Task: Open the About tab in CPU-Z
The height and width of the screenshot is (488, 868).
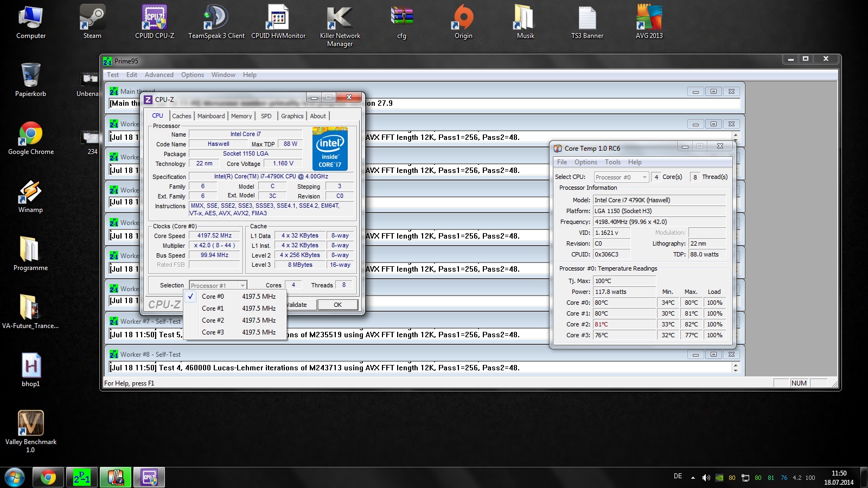Action: 318,116
